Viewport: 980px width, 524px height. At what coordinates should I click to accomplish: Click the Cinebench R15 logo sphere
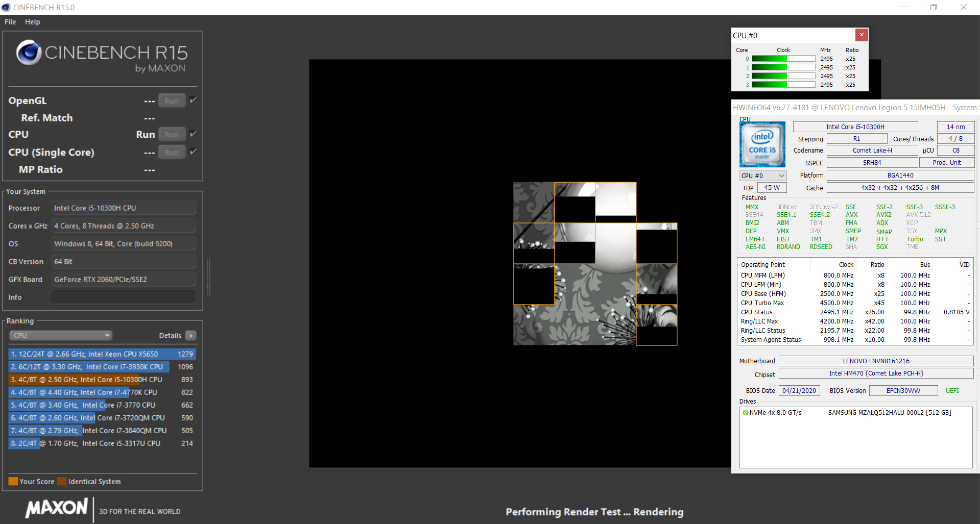pyautogui.click(x=29, y=53)
